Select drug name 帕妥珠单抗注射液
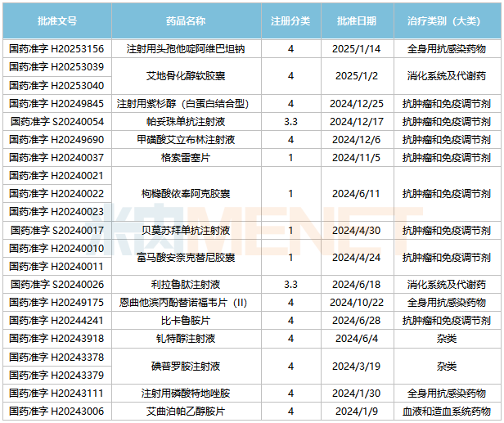Viewport: 504px width, 423px height. point(186,121)
